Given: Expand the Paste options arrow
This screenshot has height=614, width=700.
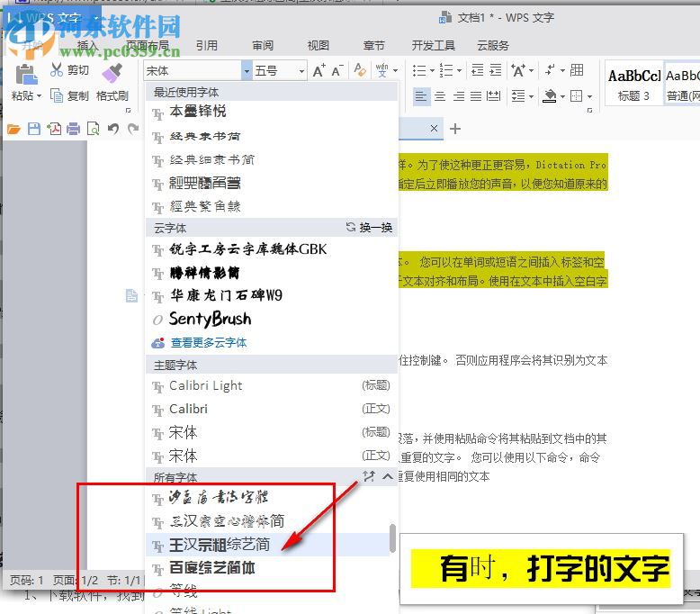Looking at the screenshot, I should pyautogui.click(x=40, y=96).
